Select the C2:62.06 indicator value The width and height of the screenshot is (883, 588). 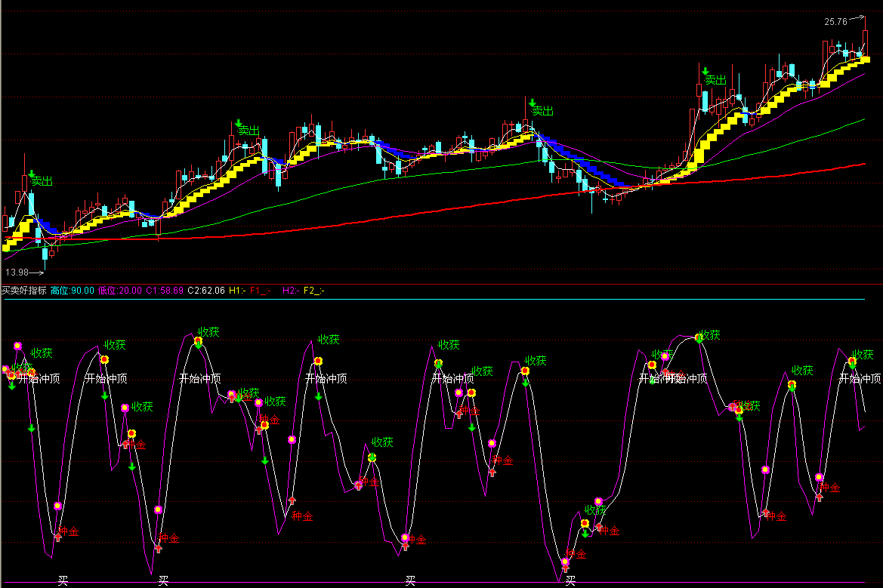tap(206, 290)
